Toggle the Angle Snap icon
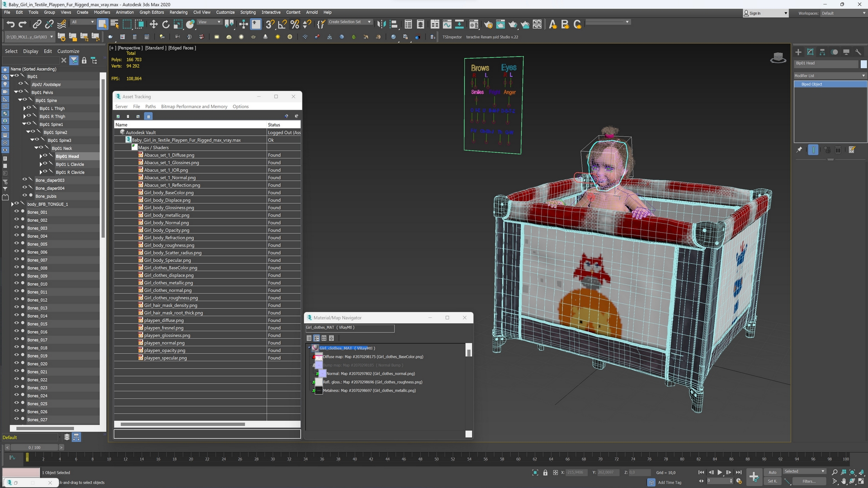The width and height of the screenshot is (868, 488). point(283,24)
